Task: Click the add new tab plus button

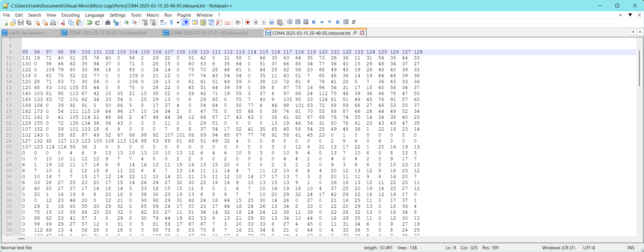Action: point(620,15)
